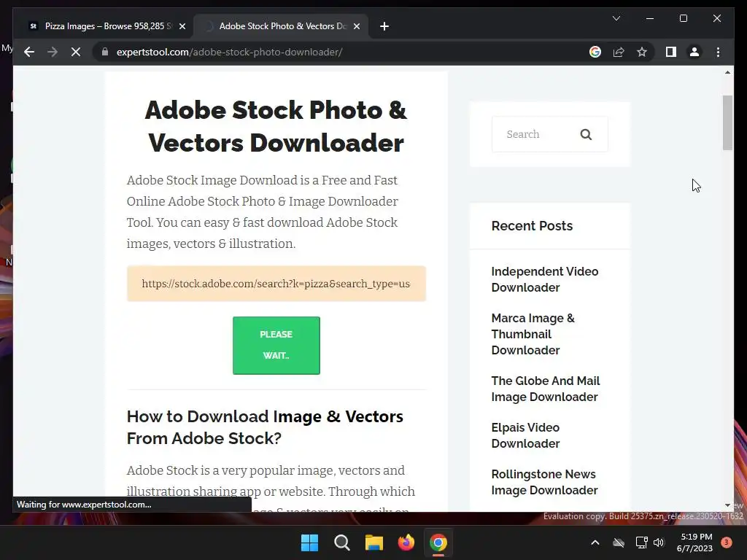747x560 pixels.
Task: Click the green PLEASE WAIT button
Action: [276, 345]
